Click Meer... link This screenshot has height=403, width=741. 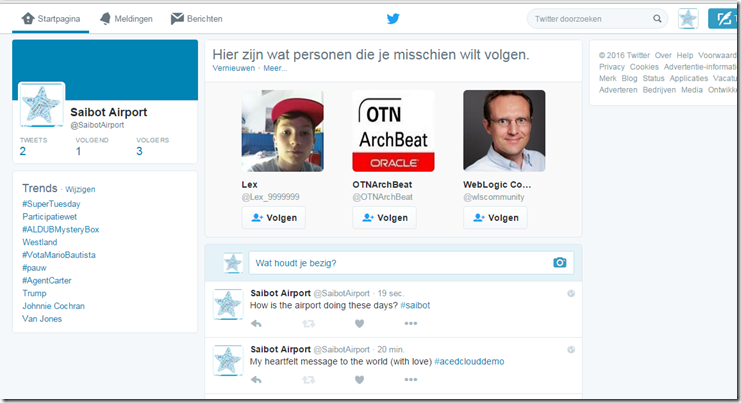coord(275,68)
